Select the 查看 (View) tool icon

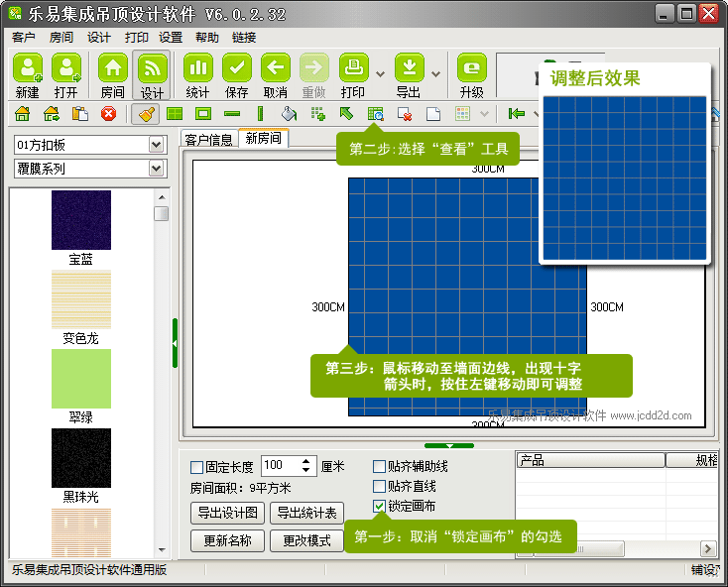(x=375, y=114)
